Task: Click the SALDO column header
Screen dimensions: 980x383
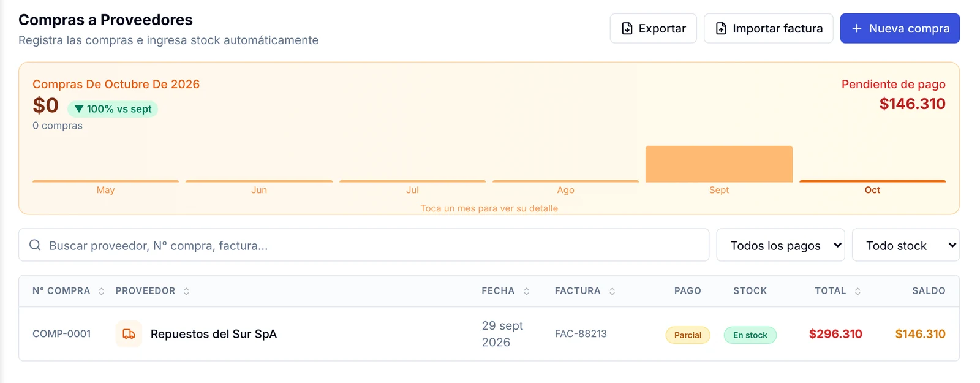Action: (x=929, y=291)
